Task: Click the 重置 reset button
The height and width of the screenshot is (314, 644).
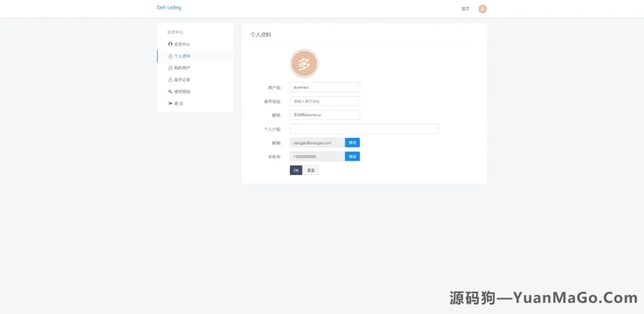Action: 311,171
